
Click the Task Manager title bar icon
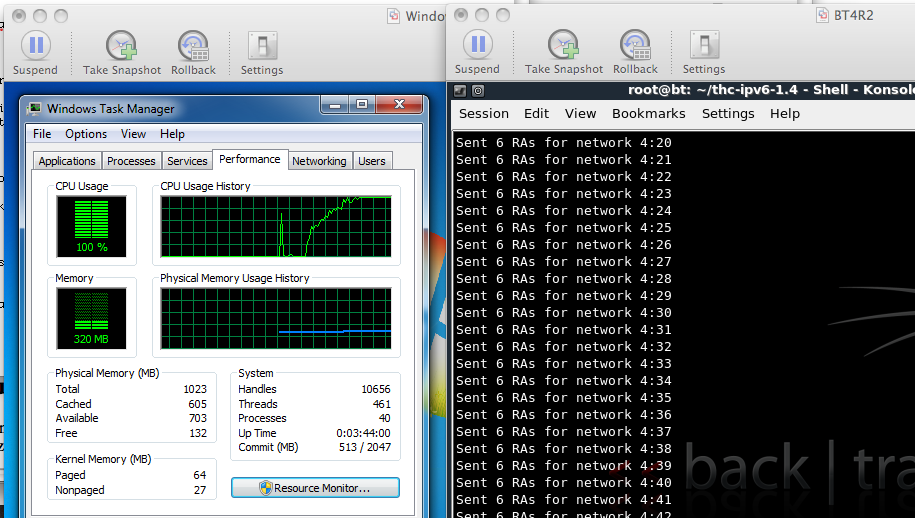35,108
